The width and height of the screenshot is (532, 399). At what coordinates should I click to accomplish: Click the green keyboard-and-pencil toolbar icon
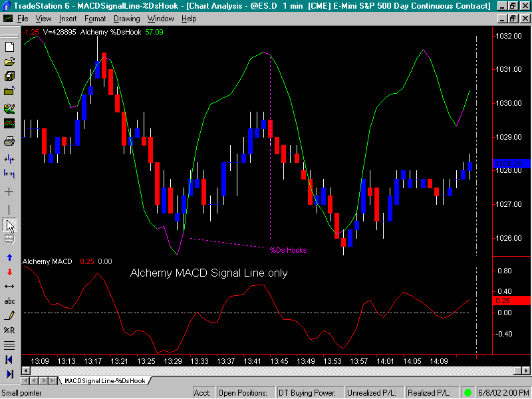click(x=9, y=109)
